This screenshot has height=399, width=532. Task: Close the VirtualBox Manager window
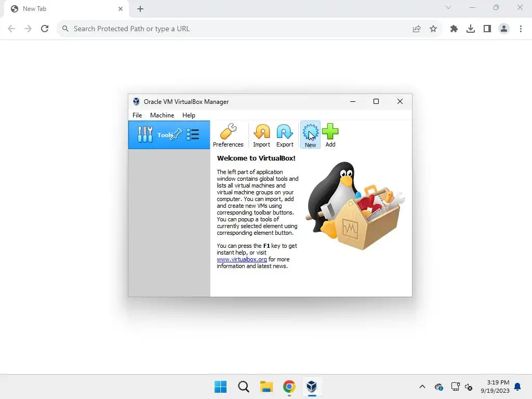(x=400, y=101)
